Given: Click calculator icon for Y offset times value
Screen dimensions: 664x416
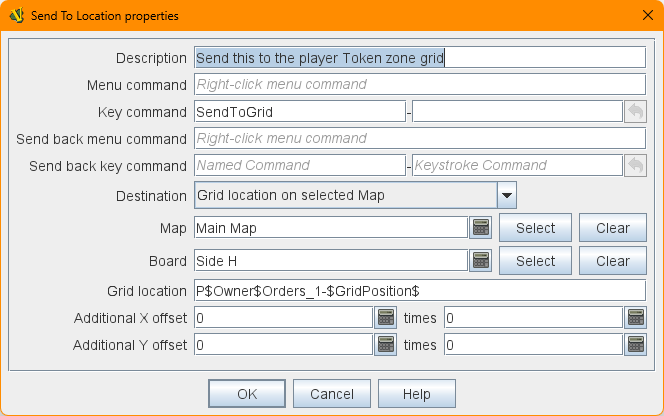Looking at the screenshot, I should (635, 345).
